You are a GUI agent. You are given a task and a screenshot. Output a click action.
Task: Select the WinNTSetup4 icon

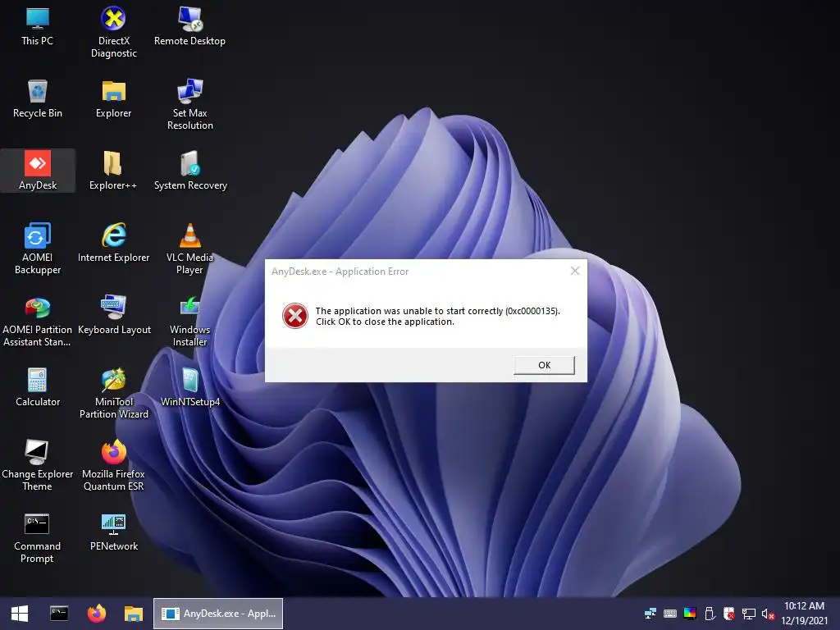tap(190, 388)
